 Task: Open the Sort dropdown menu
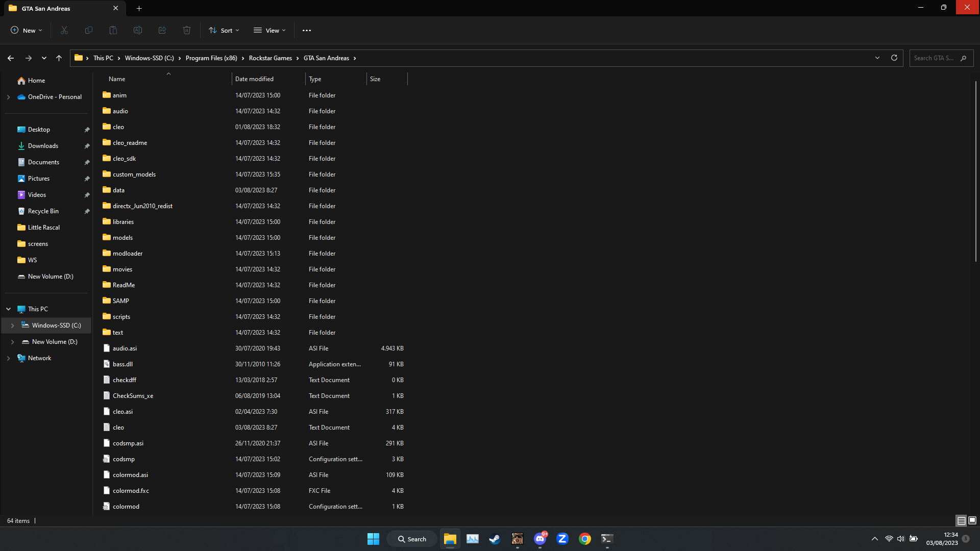(224, 31)
